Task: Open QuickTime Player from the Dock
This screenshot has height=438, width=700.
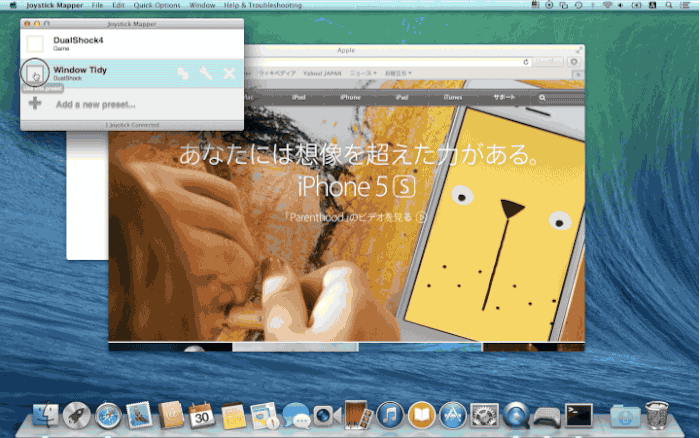Action: [516, 415]
